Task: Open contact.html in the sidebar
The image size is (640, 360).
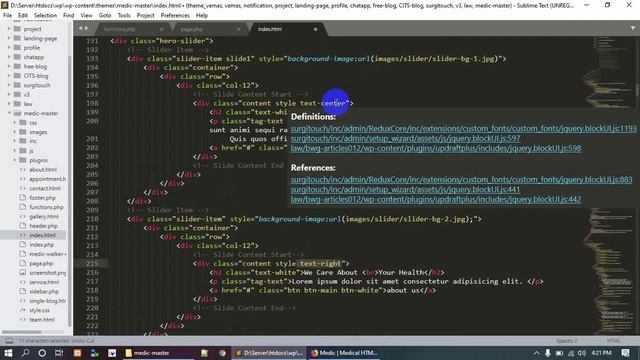Action: (45, 188)
